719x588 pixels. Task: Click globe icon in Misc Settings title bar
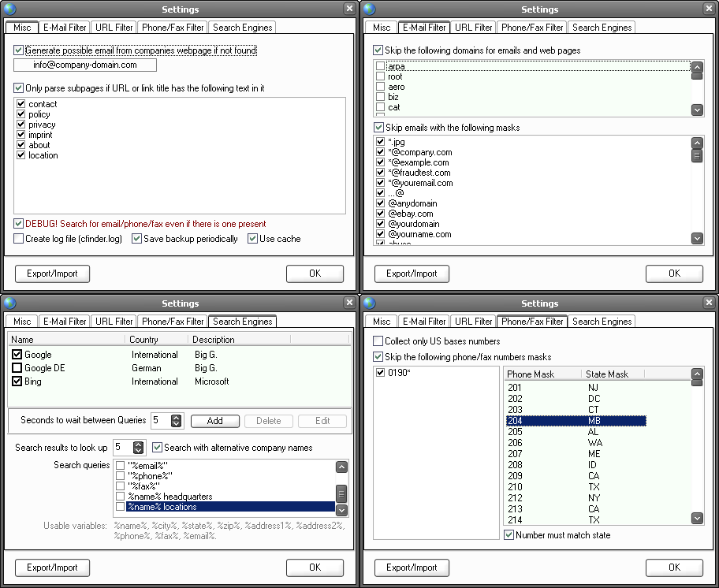pyautogui.click(x=9, y=9)
